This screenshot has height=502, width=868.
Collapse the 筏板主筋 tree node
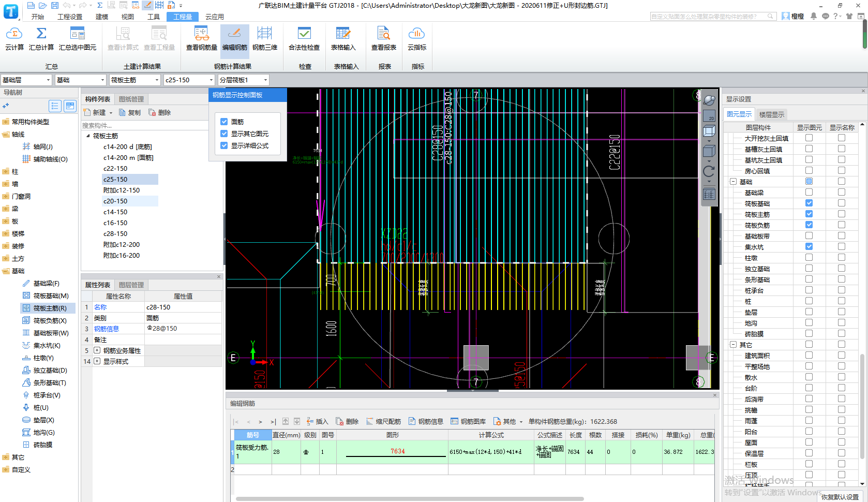88,136
